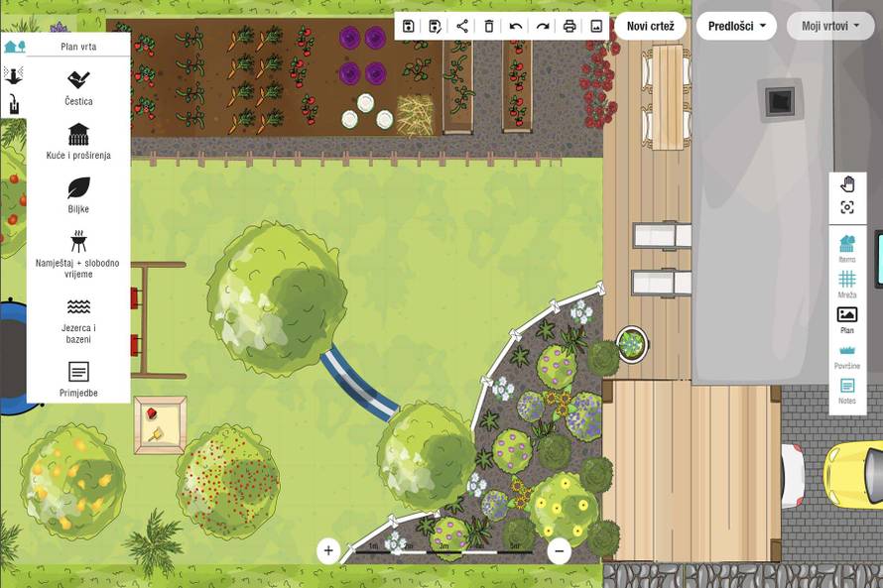Viewport: 883px width, 588px height.
Task: Toggle Površine surfaces layer visibility
Action: 847,355
